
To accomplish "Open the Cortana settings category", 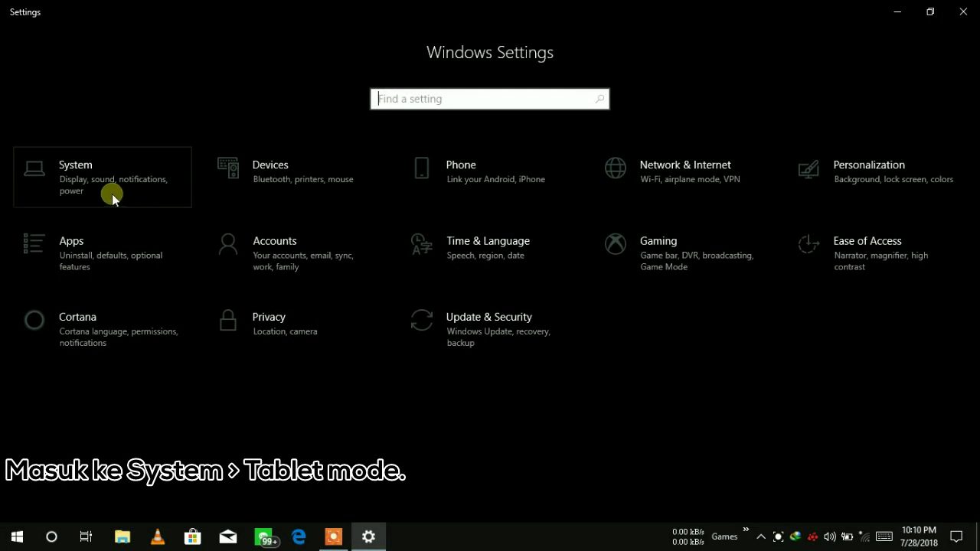I will coord(103,329).
